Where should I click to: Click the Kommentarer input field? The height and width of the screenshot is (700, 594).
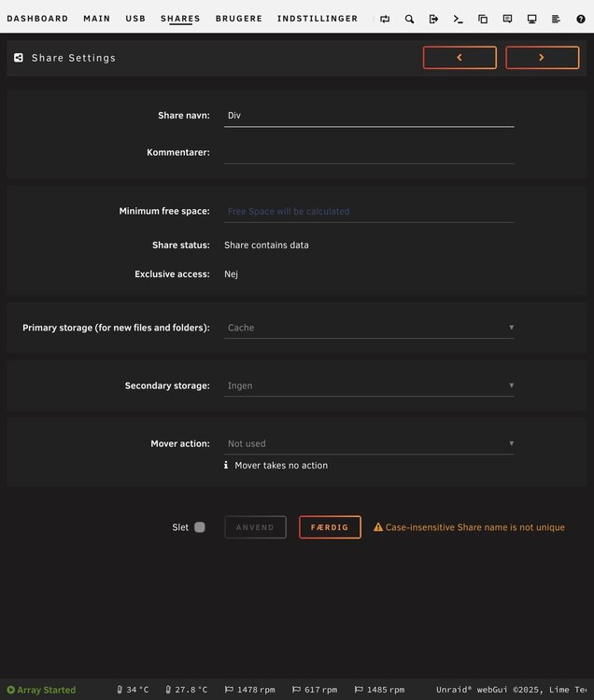click(x=369, y=153)
